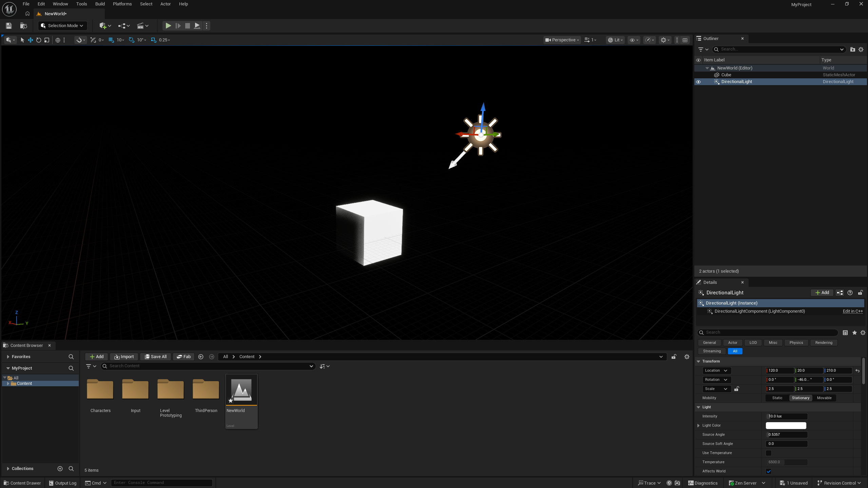868x488 pixels.
Task: Switch to the Rendering details filter tab
Action: 824,343
